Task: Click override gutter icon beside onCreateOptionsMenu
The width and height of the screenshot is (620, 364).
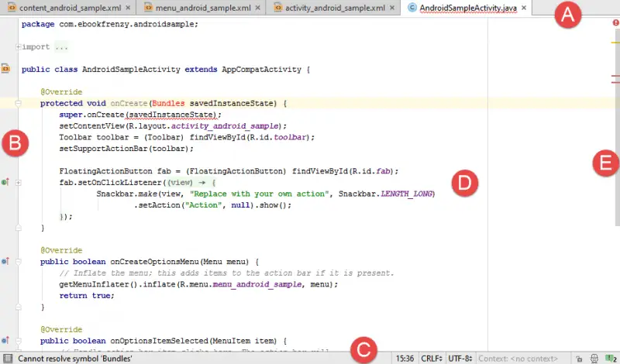Action: point(5,262)
